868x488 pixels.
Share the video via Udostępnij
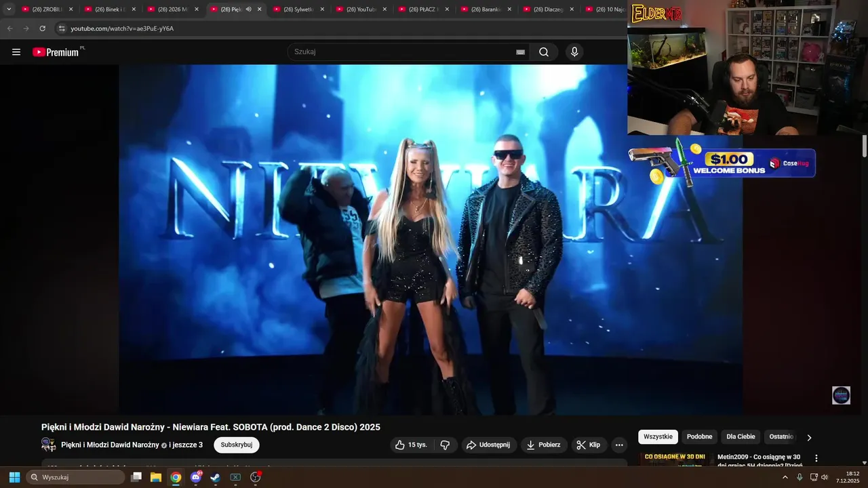click(489, 445)
